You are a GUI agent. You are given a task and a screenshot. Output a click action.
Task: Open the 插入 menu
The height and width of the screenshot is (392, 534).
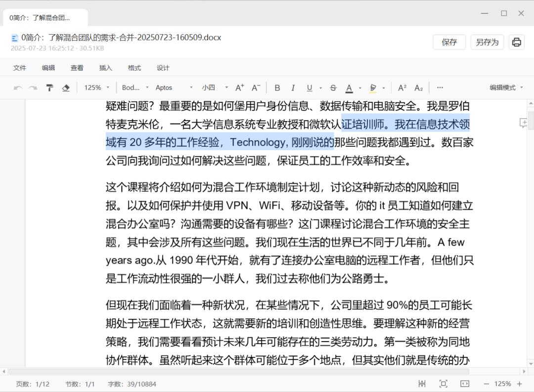point(106,68)
